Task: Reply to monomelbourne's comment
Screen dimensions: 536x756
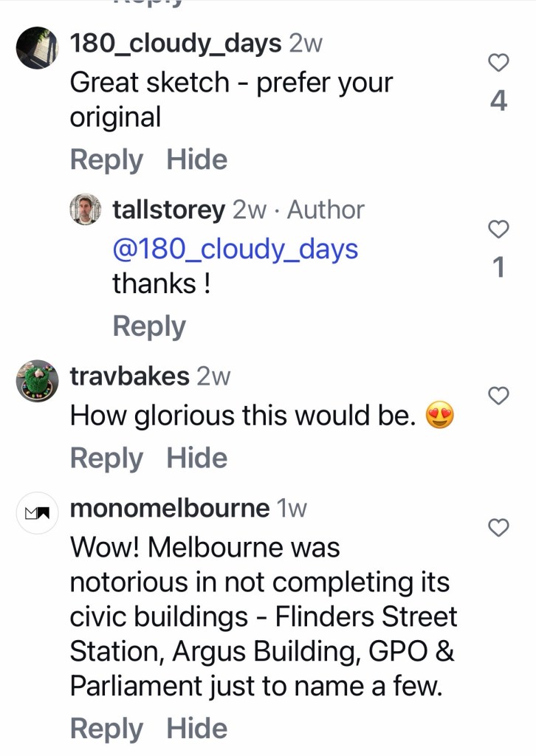Action: (106, 729)
